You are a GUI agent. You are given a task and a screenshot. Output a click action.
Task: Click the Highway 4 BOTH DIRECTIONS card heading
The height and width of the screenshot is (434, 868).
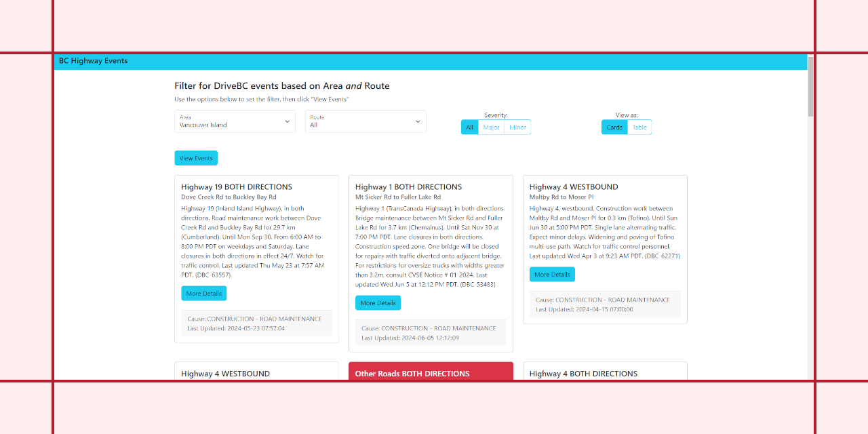coord(583,374)
